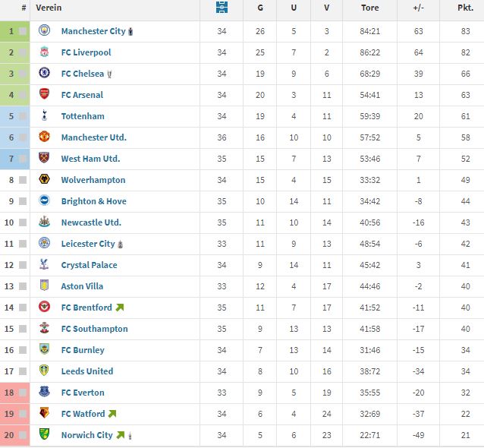Open the Tottenham crest icon
Image resolution: width=484 pixels, height=448 pixels.
[x=44, y=115]
